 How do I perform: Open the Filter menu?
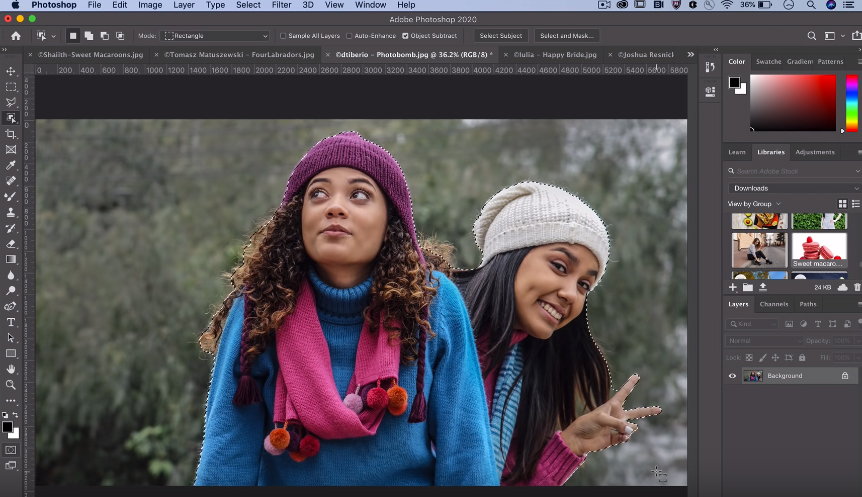[x=281, y=5]
